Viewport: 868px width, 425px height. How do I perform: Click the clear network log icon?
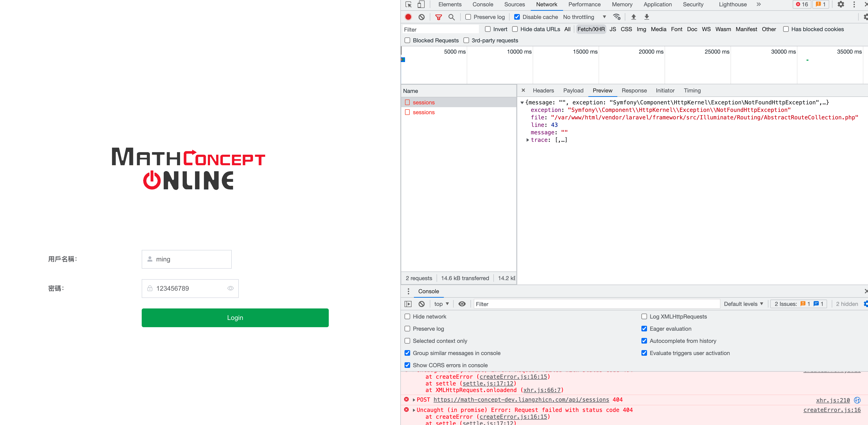pyautogui.click(x=421, y=17)
